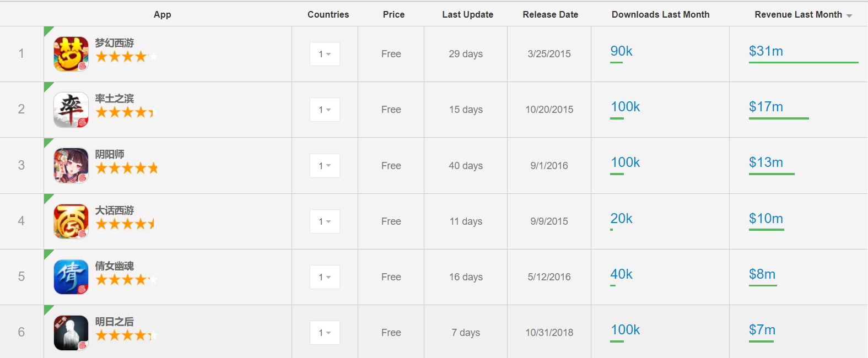Expand the countries dropdown for 梦幻西游
This screenshot has height=358, width=868.
click(325, 54)
